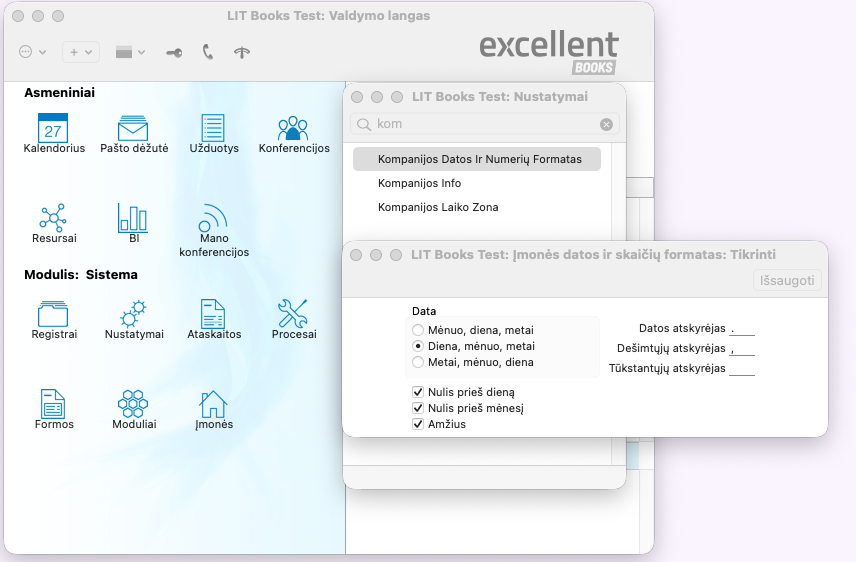Open Nustatymai settings icon
856x562 pixels.
[x=133, y=315]
